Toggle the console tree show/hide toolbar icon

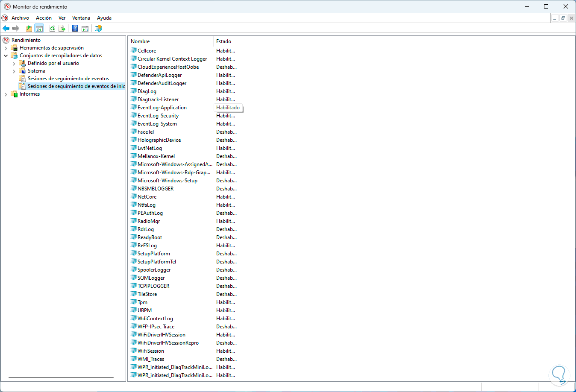pyautogui.click(x=39, y=29)
